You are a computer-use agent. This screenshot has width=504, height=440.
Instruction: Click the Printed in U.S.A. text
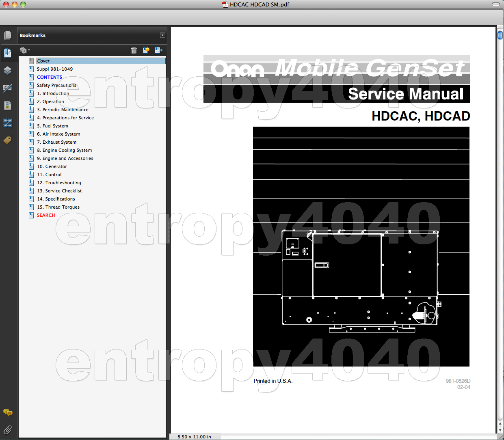tap(273, 381)
